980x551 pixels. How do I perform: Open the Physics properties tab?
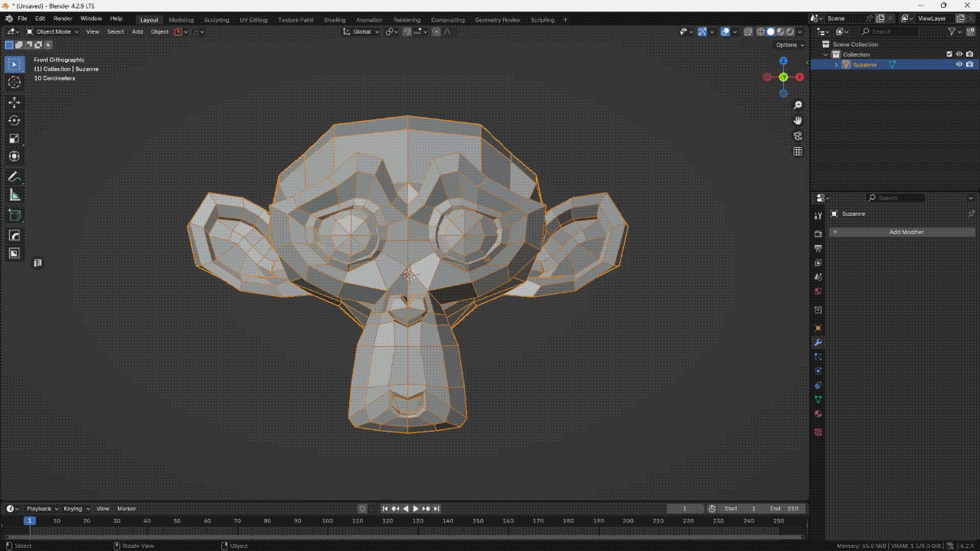point(818,371)
